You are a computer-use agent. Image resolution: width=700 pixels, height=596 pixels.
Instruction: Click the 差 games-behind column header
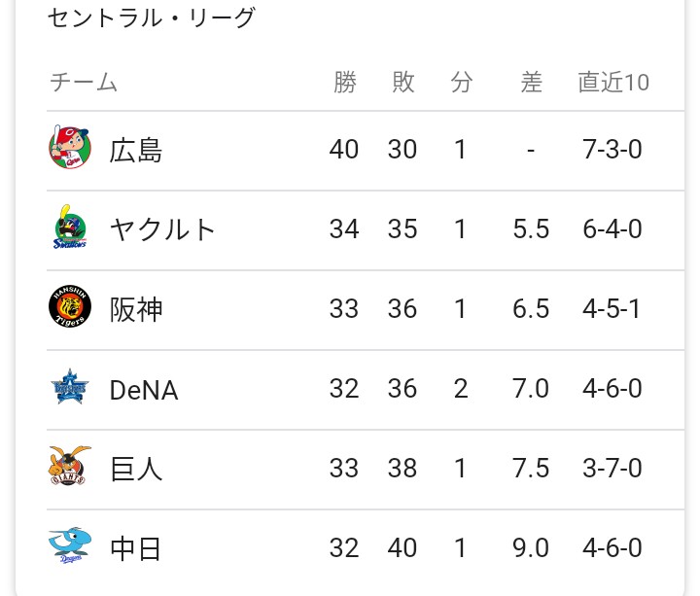531,82
